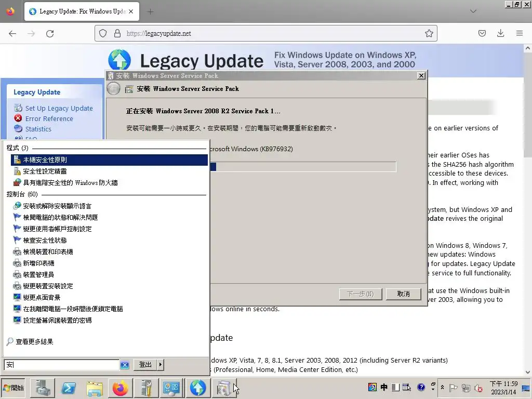Click 取消 in Service Pack installer
This screenshot has height=399, width=532.
[404, 294]
